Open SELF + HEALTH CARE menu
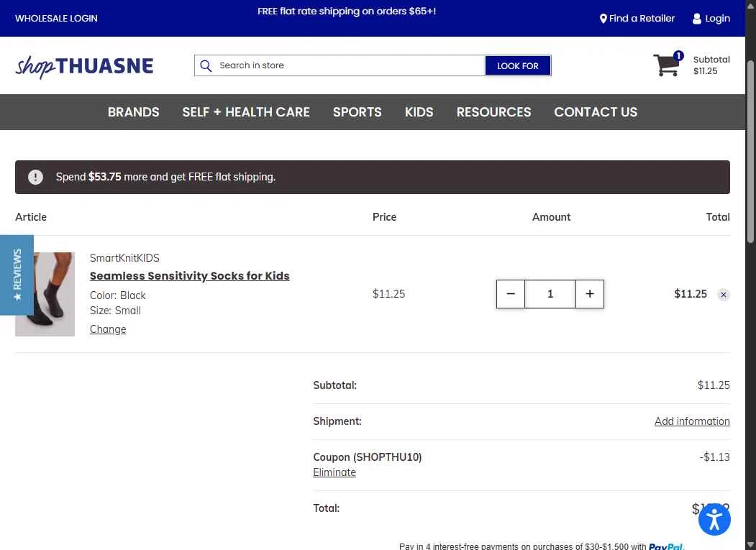 (x=246, y=112)
